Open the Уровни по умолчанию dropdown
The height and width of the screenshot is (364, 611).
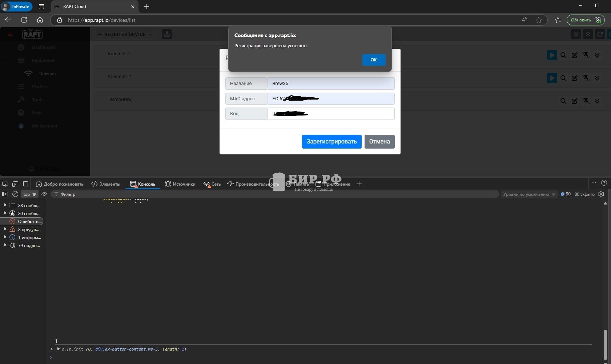pos(529,194)
